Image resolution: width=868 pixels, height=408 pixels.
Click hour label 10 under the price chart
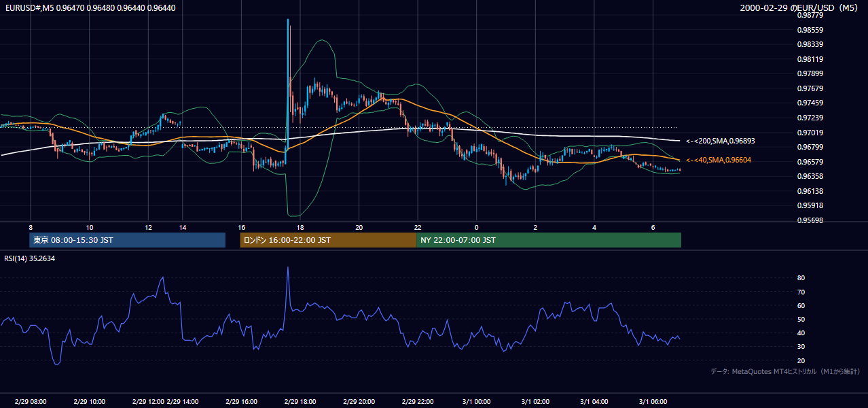click(90, 227)
